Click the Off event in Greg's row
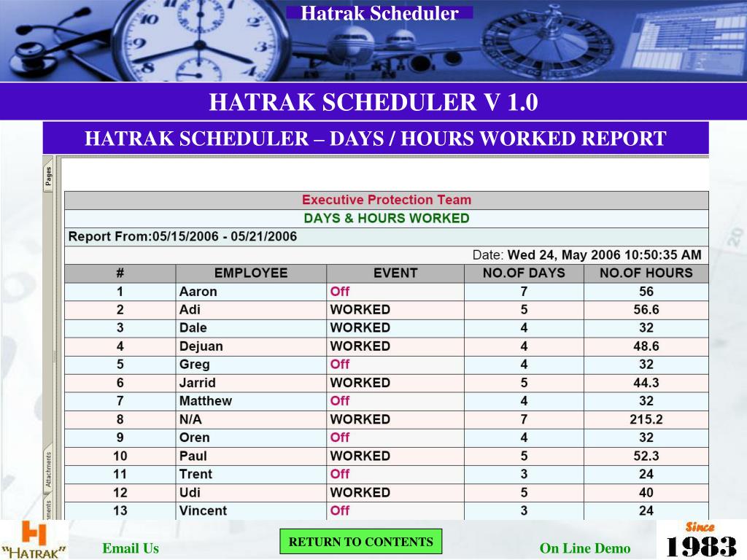 [340, 365]
